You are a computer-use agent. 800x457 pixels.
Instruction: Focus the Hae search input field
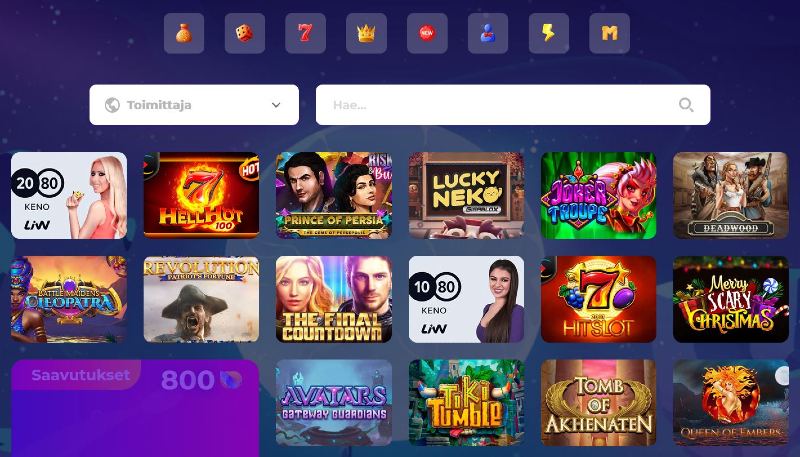coord(513,105)
